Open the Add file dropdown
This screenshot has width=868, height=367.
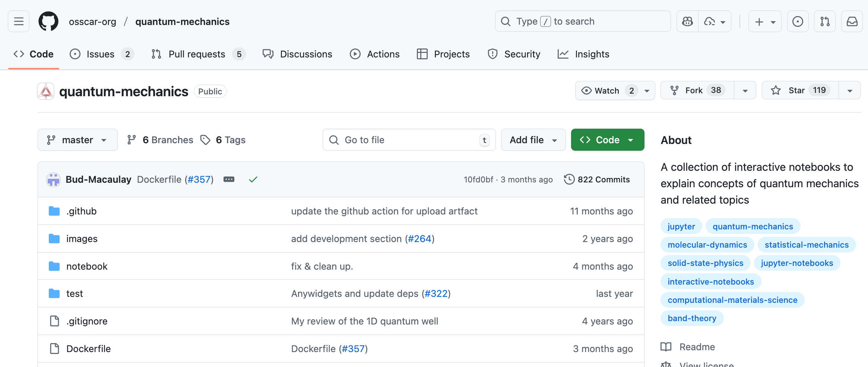coord(533,140)
